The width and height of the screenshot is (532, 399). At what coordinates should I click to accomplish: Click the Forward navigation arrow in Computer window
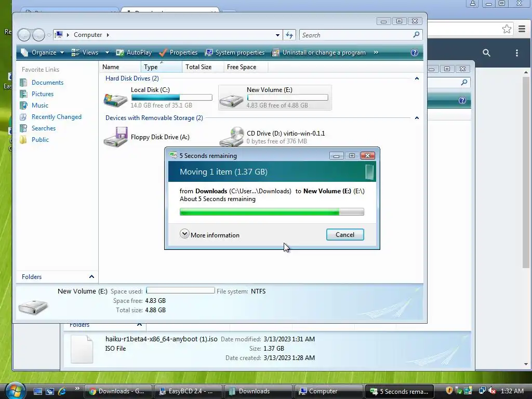pos(38,35)
